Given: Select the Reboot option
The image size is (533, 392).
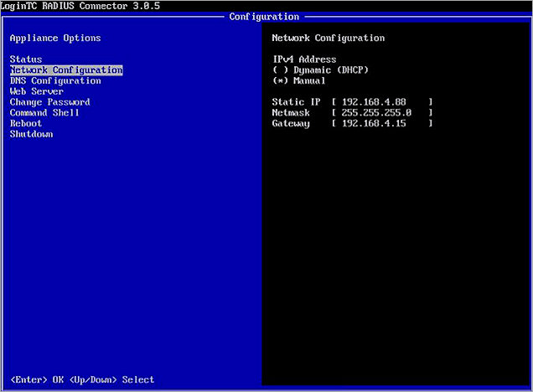Looking at the screenshot, I should [26, 123].
